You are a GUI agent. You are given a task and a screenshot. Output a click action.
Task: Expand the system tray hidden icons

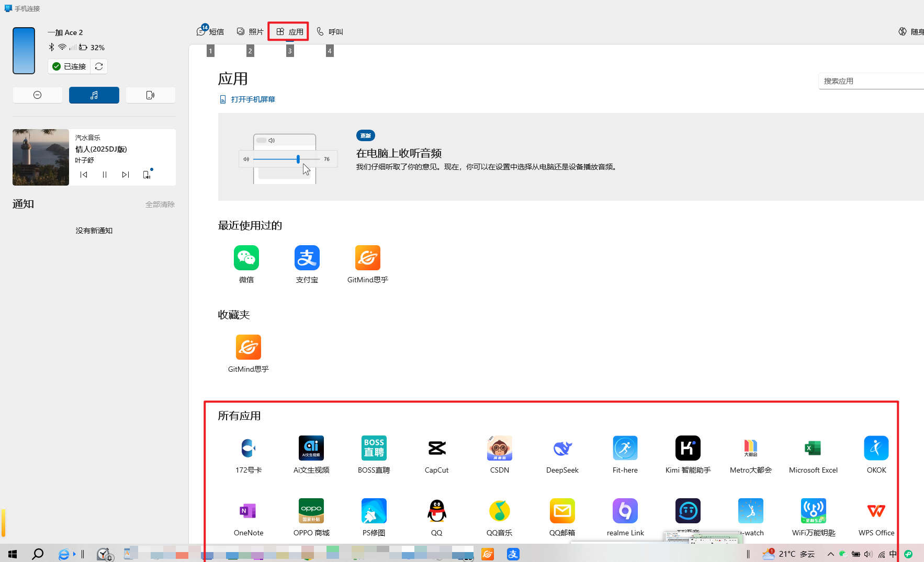click(x=831, y=554)
